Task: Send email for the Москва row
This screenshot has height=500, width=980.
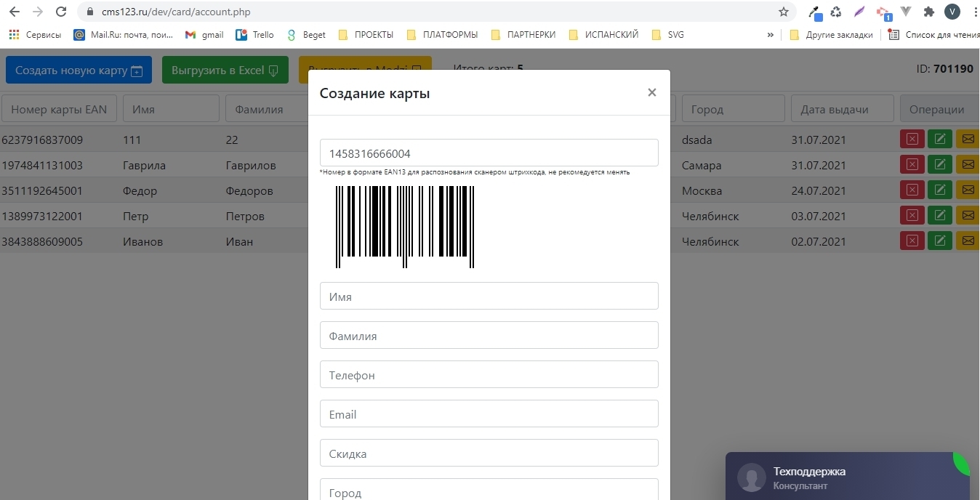Action: (968, 190)
